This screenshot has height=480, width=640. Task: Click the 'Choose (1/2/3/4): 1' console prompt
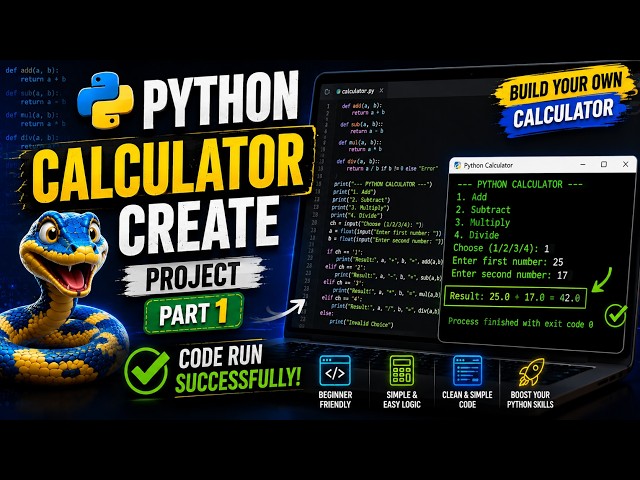tap(501, 248)
